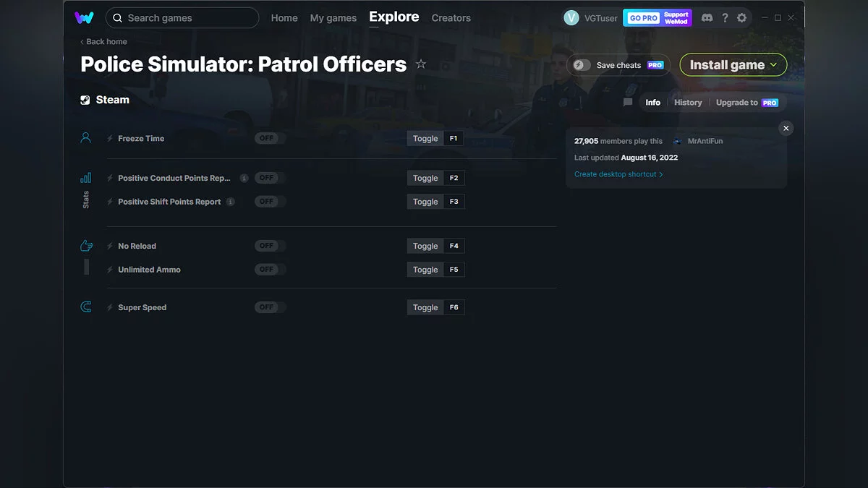Star the game as favorite
Viewport: 868px width, 488px height.
421,64
